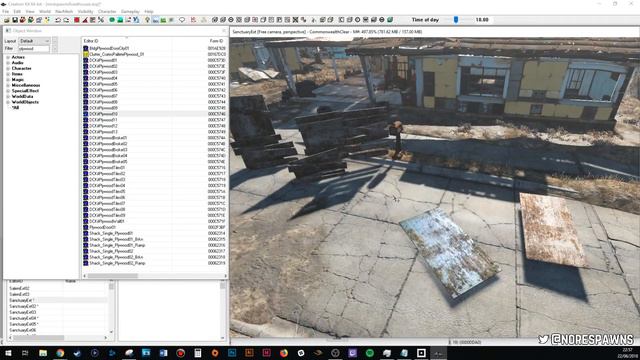Adjust the Time of day slider handle
The image size is (640, 360).
456,20
